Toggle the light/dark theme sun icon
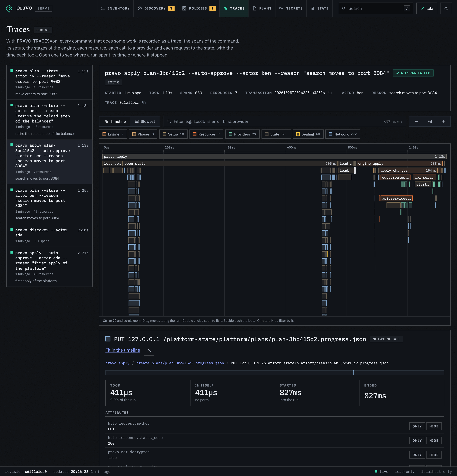This screenshot has width=457, height=476. tap(446, 9)
